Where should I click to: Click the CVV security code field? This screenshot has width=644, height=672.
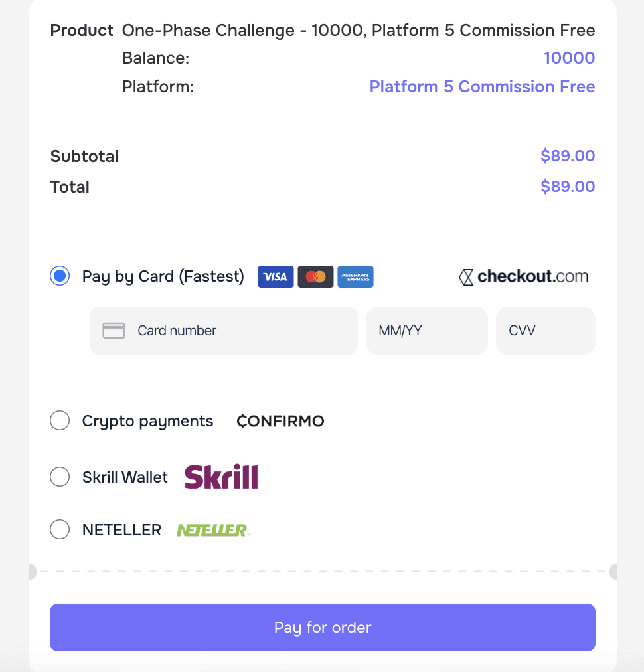tap(546, 331)
